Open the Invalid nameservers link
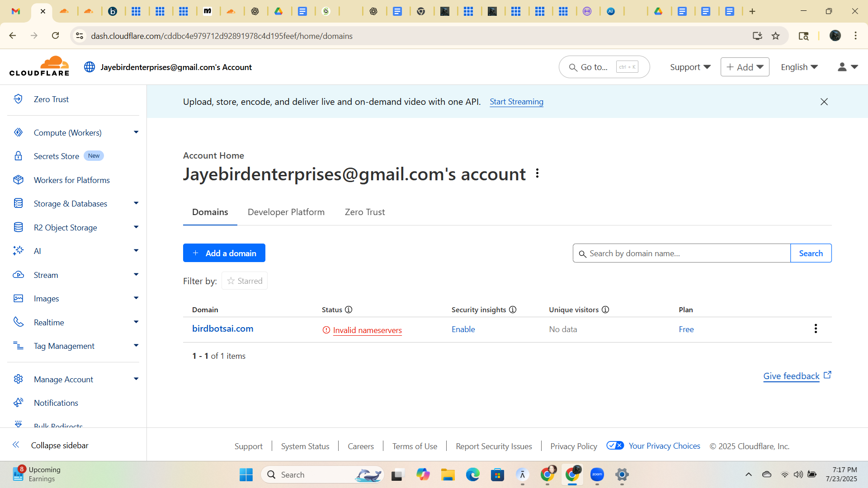Screen dimensions: 868x488 (367, 330)
